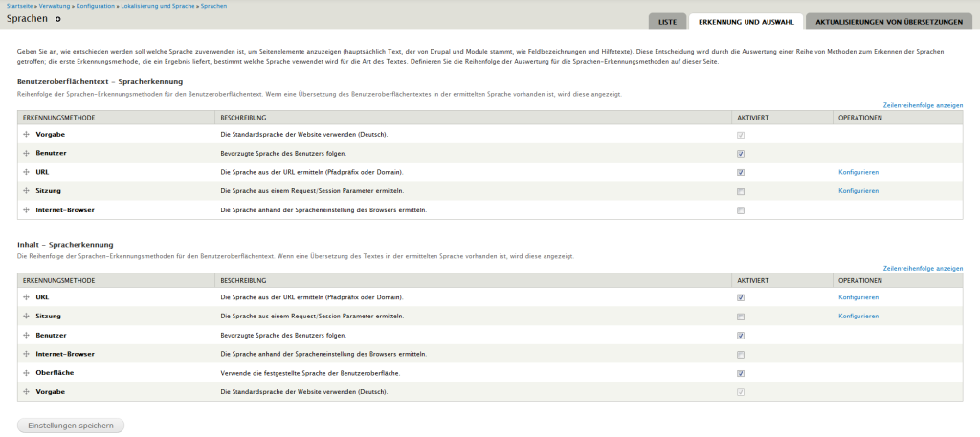Grab the drag handle for Vorgabe in the Benutzeroberflächentext table
Image resolution: width=980 pixels, height=437 pixels.
(26, 135)
